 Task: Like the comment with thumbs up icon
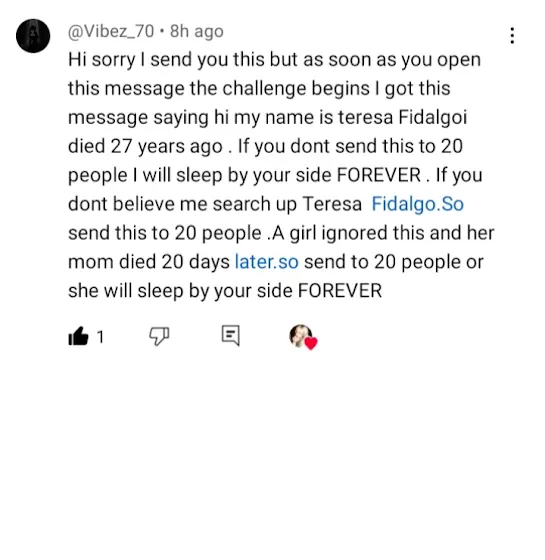78,336
